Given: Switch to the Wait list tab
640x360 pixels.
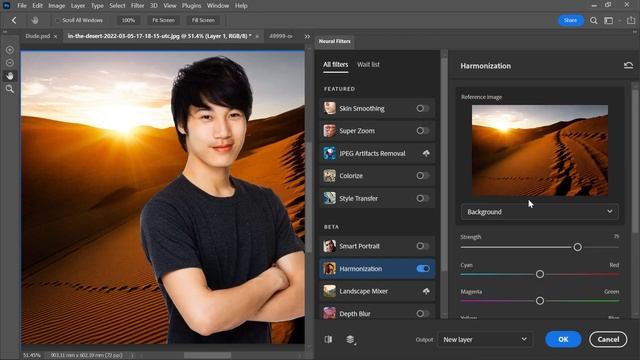Looking at the screenshot, I should click(368, 64).
